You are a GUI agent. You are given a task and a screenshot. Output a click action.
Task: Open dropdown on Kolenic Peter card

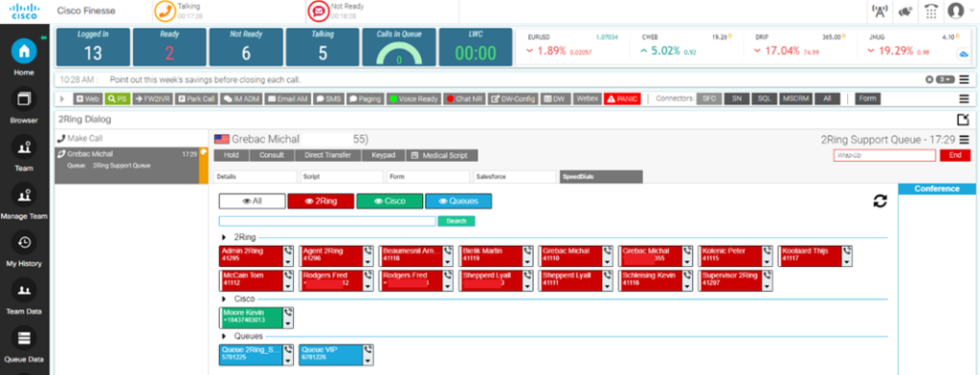[x=768, y=262]
